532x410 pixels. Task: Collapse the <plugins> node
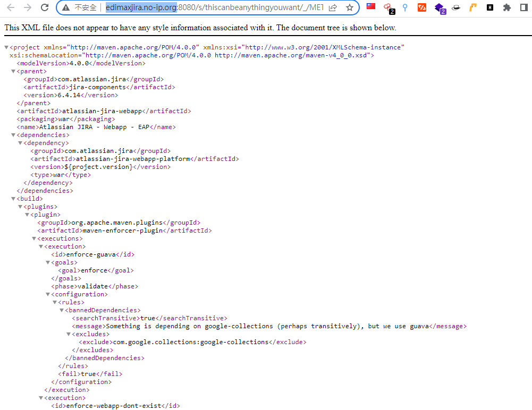(20, 207)
